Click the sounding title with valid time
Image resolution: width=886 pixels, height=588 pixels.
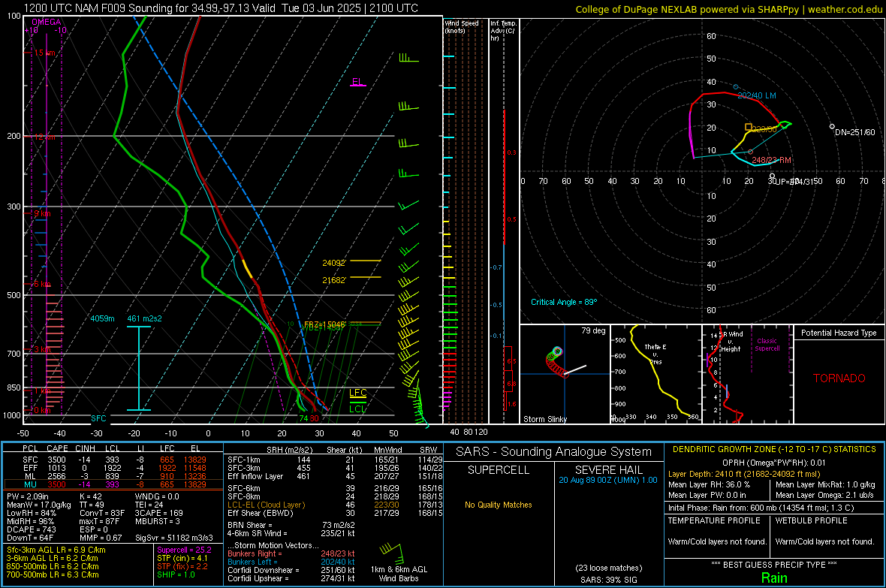(221, 8)
